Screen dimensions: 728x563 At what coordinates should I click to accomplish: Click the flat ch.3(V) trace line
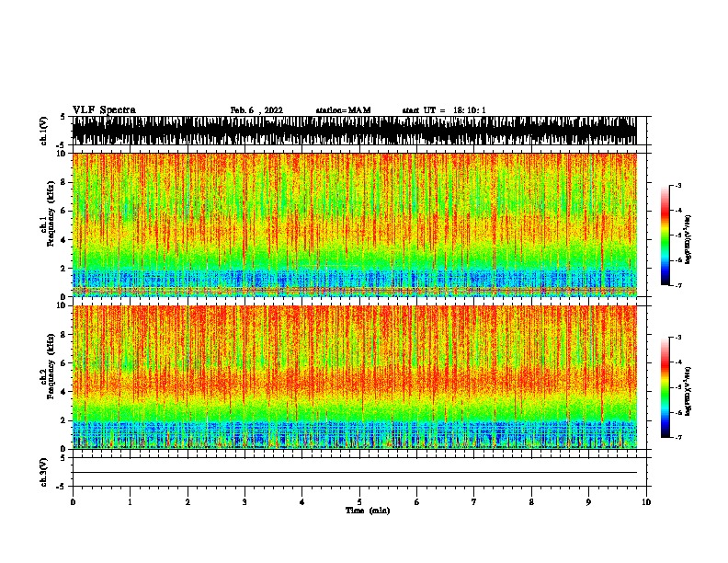(x=355, y=473)
